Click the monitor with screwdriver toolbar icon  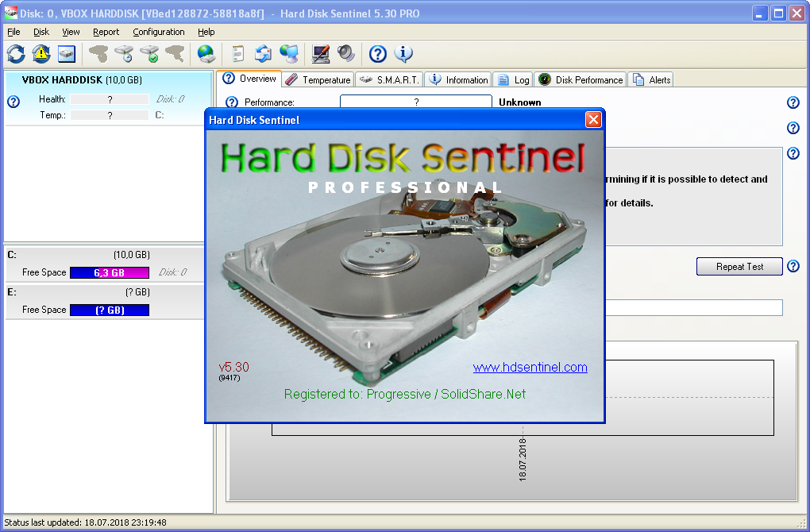pos(321,54)
